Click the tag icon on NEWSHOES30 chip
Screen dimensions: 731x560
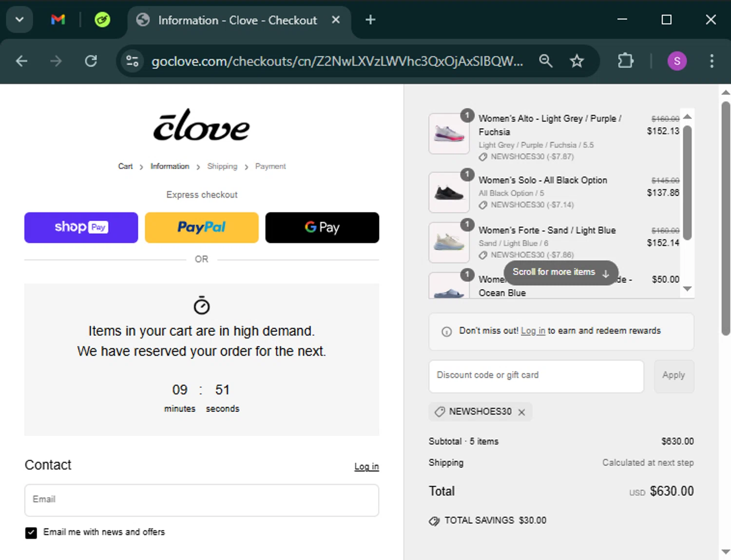pos(440,411)
